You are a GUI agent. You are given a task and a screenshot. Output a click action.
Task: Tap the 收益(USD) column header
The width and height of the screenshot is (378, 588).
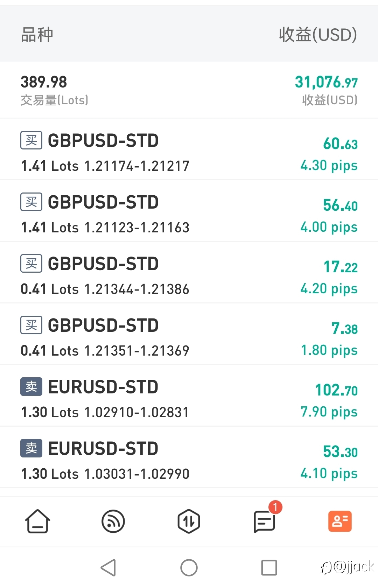pyautogui.click(x=318, y=35)
